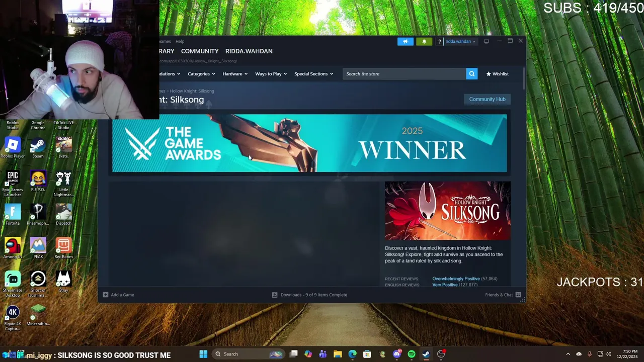Viewport: 644px width, 362px height.
Task: Show hidden system tray icons chevron
Action: point(568,354)
